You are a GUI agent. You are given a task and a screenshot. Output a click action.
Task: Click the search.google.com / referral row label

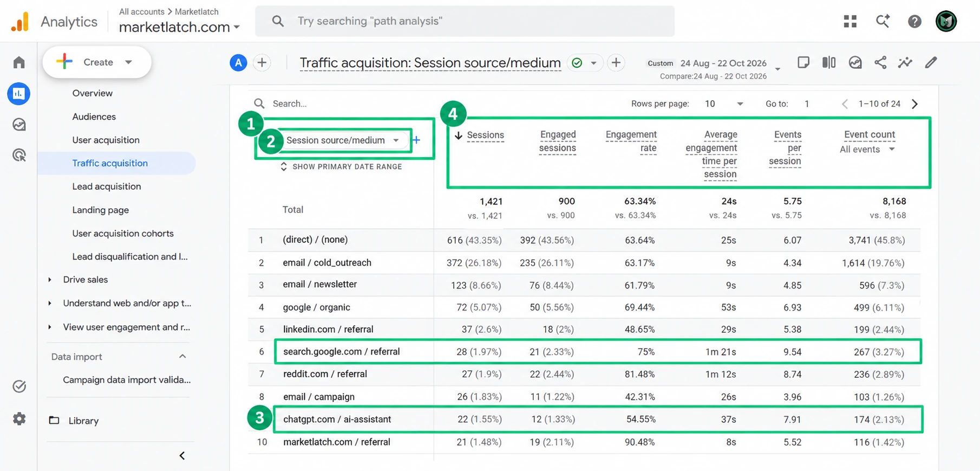tap(341, 351)
